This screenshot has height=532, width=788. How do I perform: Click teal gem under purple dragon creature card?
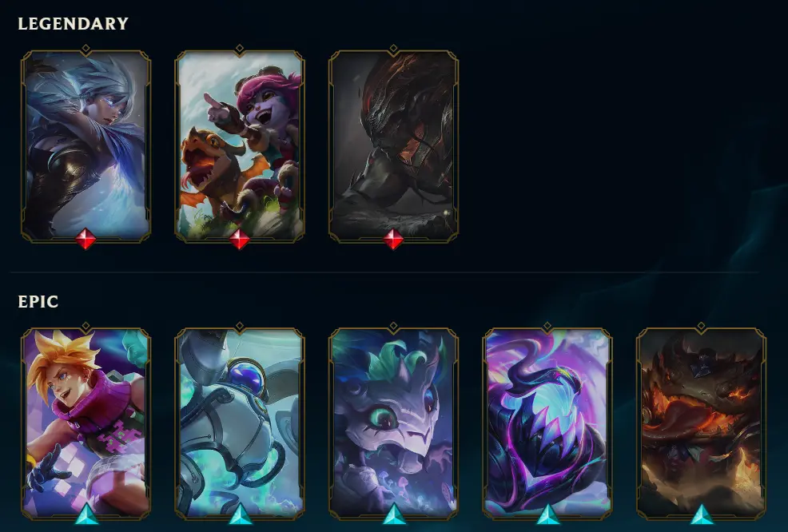point(394,514)
